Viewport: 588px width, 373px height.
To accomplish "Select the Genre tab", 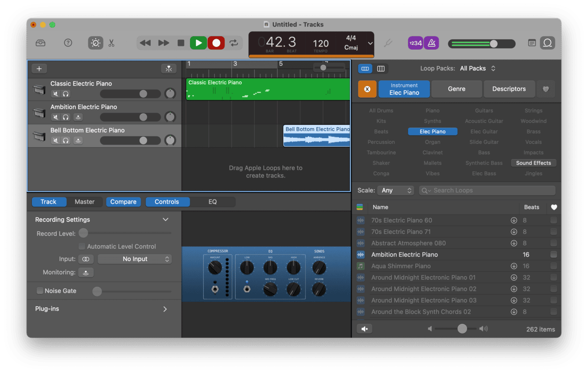I will point(456,89).
